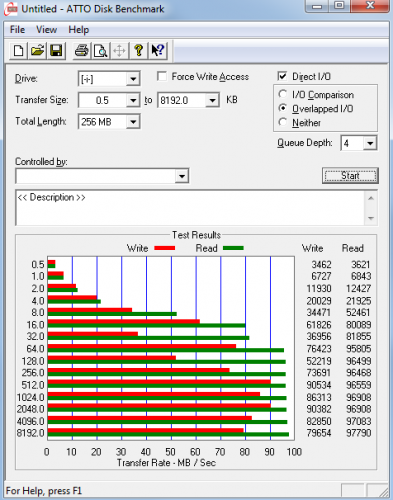The height and width of the screenshot is (500, 393).
Task: Uncheck the Direct I/O checkbox
Action: [282, 76]
